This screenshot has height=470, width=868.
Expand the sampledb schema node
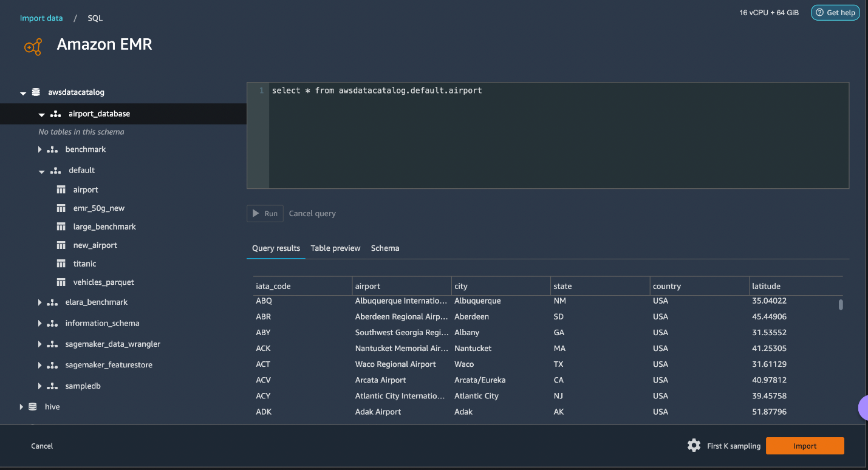coord(39,386)
